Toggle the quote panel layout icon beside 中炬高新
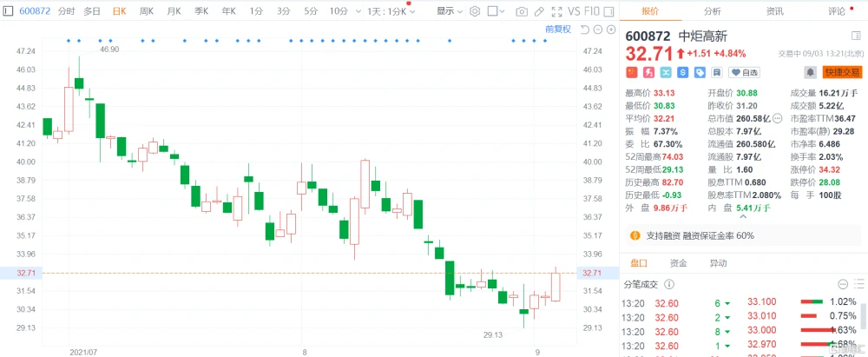 (x=856, y=36)
